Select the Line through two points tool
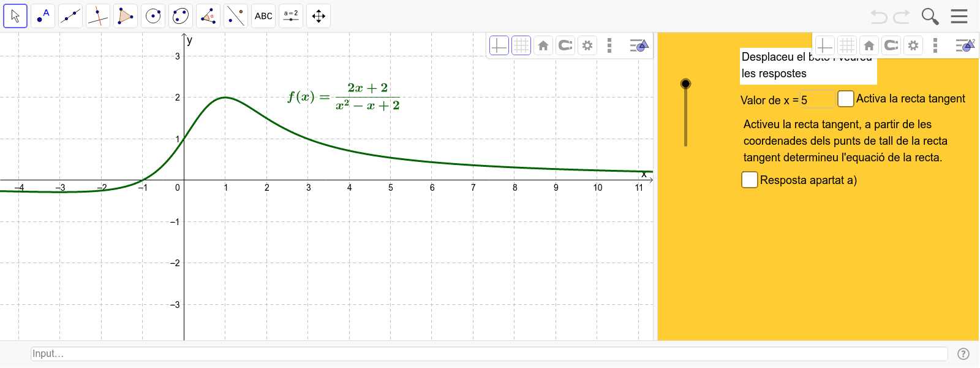The image size is (980, 368). 70,16
